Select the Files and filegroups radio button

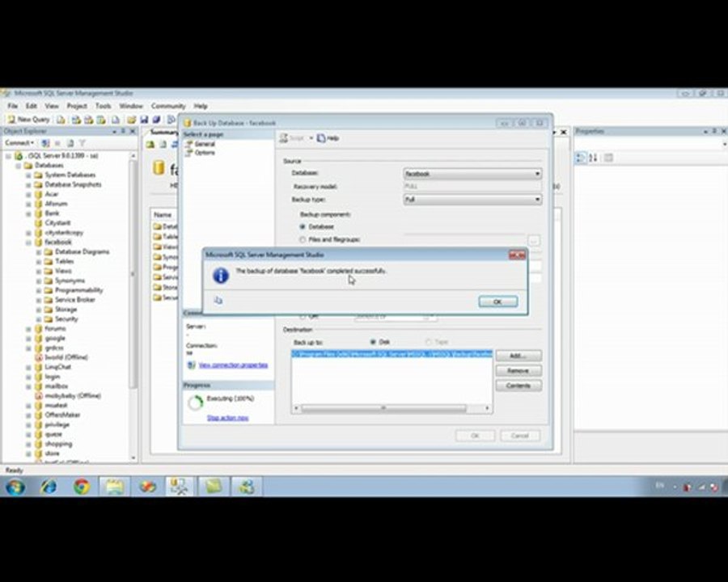click(303, 239)
